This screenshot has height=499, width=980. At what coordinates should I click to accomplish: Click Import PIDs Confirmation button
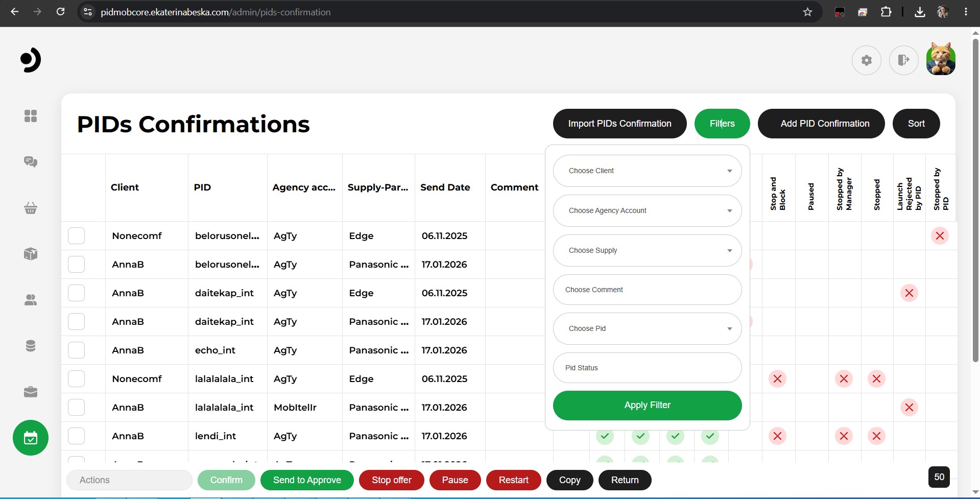[619, 124]
